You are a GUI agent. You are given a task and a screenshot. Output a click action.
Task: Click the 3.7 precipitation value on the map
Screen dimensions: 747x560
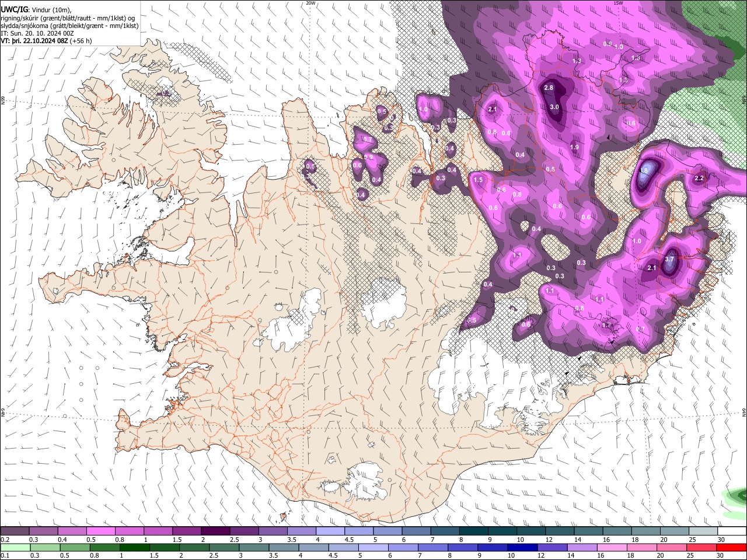(x=669, y=260)
